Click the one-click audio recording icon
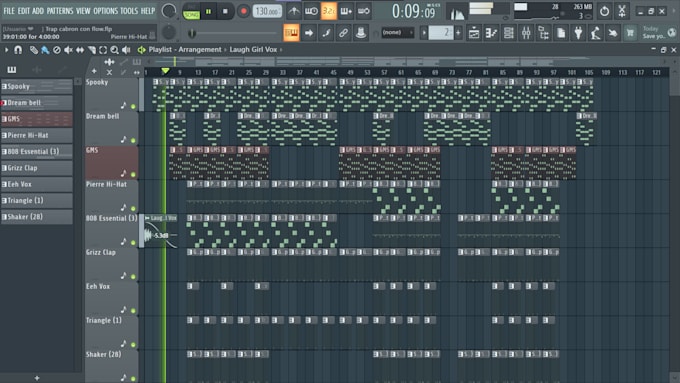Screen dimensions: 680x383 [613, 33]
